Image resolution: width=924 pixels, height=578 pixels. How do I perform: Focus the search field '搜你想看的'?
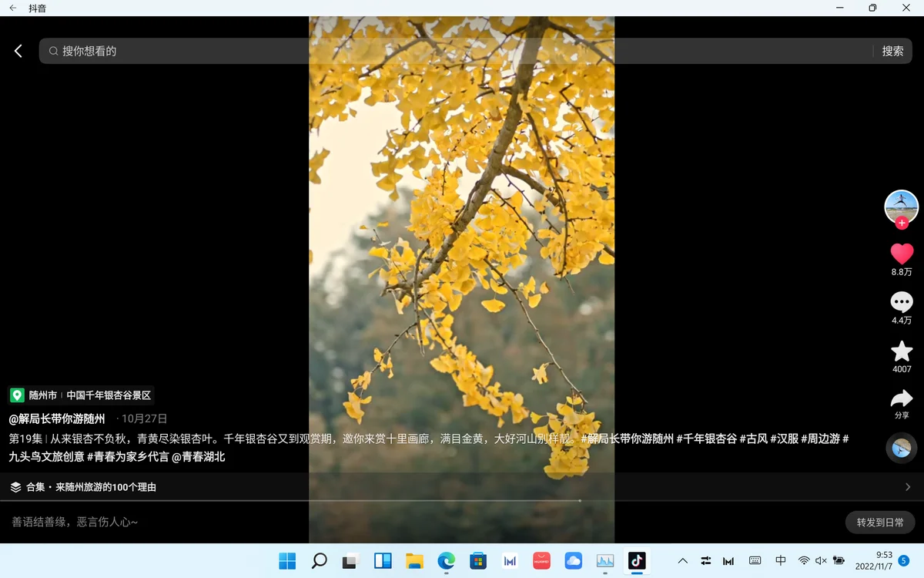click(x=454, y=51)
